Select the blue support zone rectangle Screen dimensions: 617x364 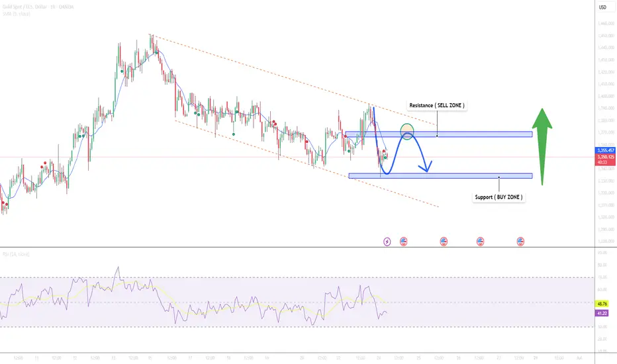tap(440, 176)
